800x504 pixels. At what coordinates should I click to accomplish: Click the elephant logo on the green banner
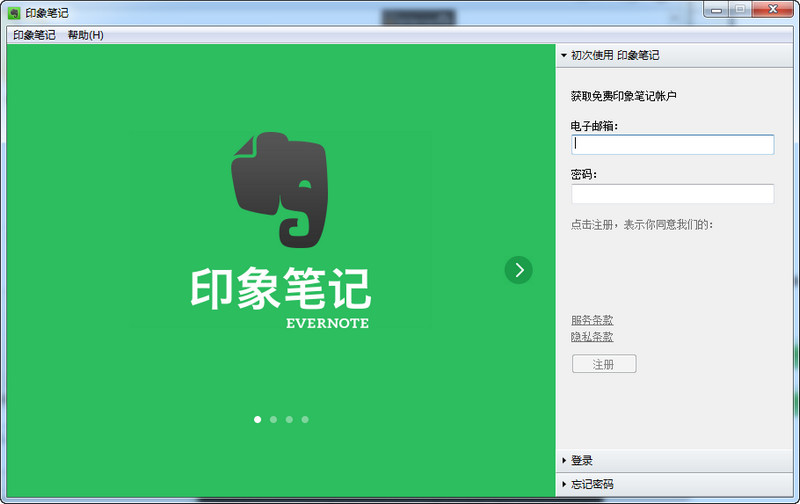pyautogui.click(x=280, y=188)
